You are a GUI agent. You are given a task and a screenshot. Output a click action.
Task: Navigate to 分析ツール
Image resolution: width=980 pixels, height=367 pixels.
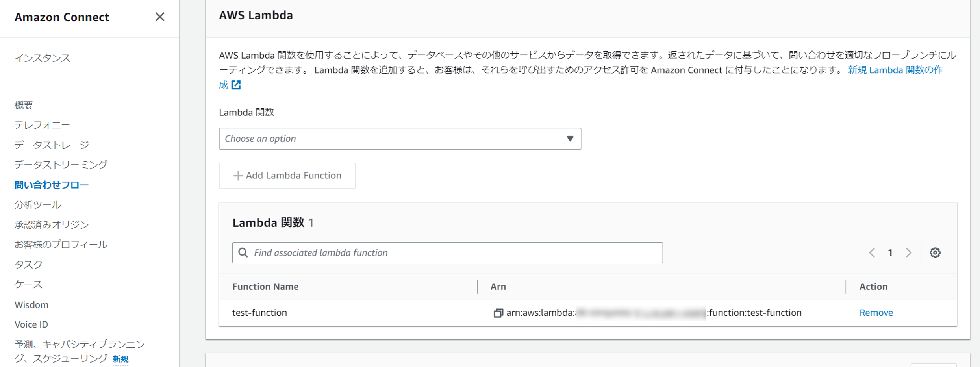point(37,204)
